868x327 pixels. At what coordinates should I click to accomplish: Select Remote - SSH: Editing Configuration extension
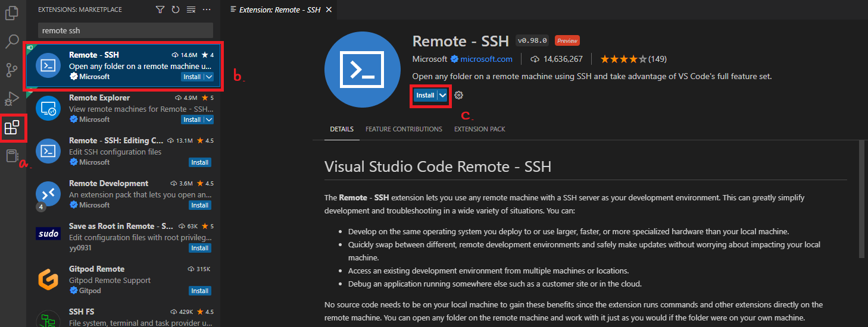click(123, 151)
